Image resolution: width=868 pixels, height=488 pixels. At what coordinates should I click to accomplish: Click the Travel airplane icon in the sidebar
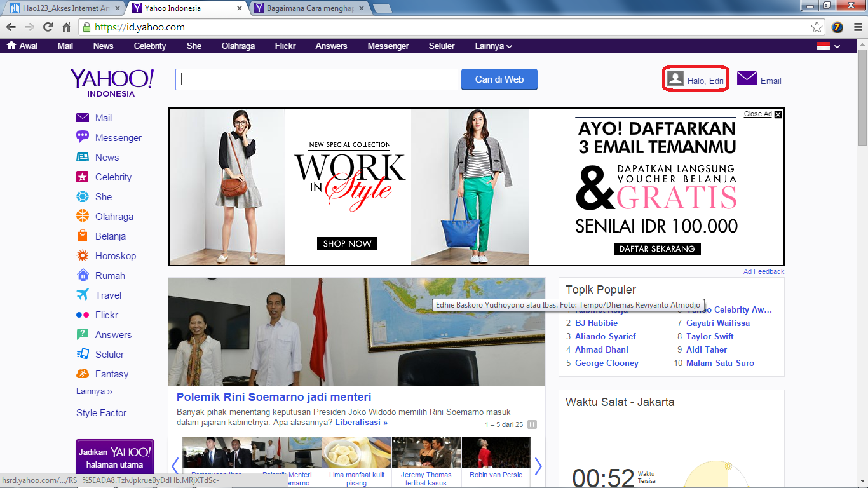pos(83,295)
